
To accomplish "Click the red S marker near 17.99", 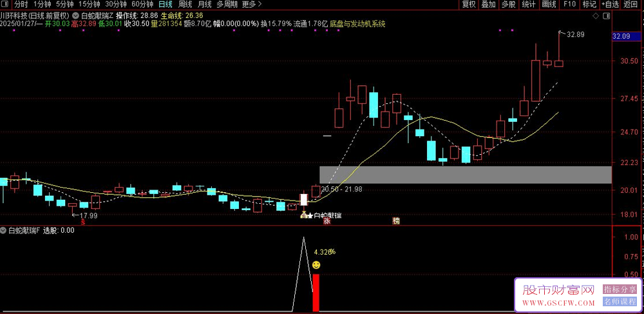I will pos(83,222).
